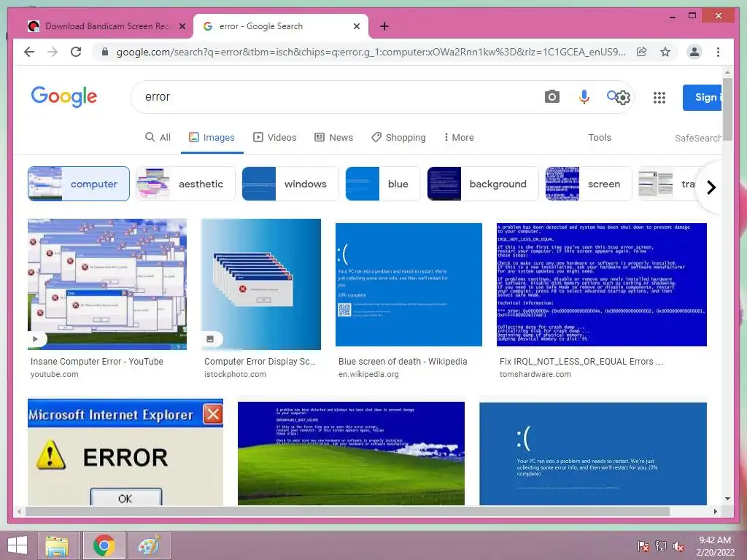Click the vertical scrollbar down arrow
The image size is (747, 560).
[727, 499]
